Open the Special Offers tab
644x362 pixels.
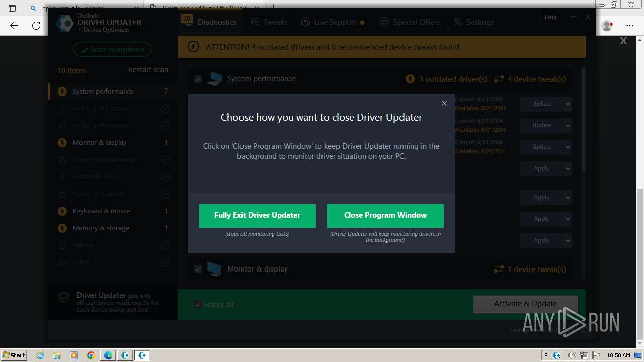tap(410, 22)
